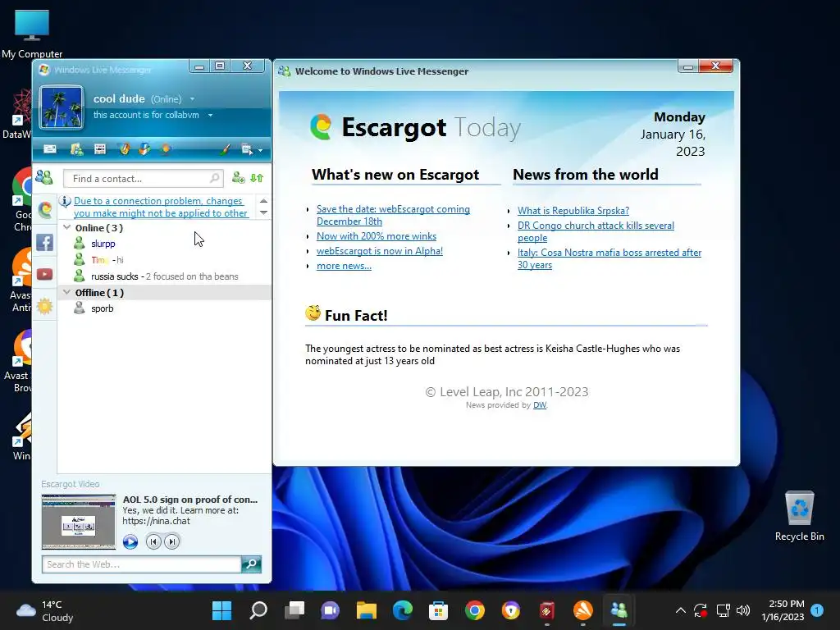Click the AOL 5.0 sign on video title
The image size is (840, 630).
[190, 500]
